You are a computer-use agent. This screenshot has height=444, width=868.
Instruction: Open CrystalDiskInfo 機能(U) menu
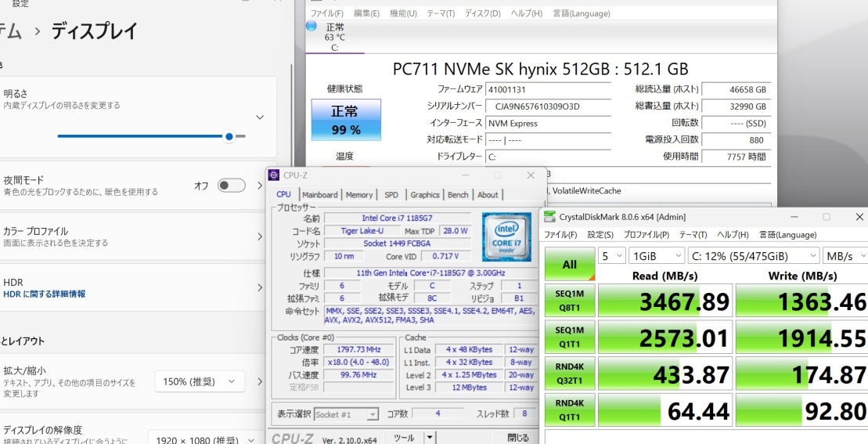pyautogui.click(x=404, y=13)
